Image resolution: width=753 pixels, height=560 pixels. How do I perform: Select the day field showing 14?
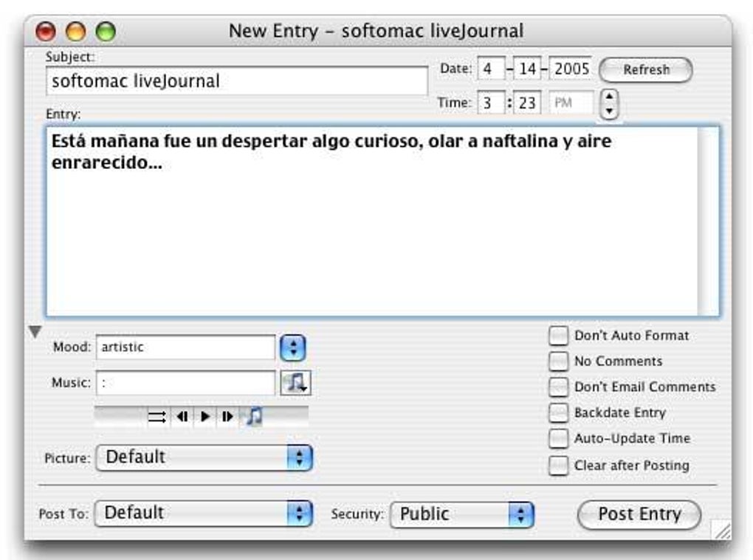click(527, 69)
